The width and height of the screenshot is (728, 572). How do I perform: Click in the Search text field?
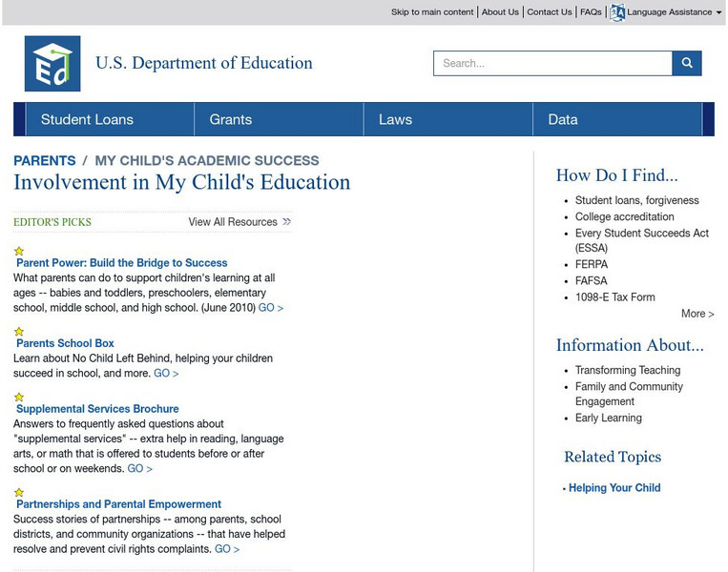click(553, 63)
